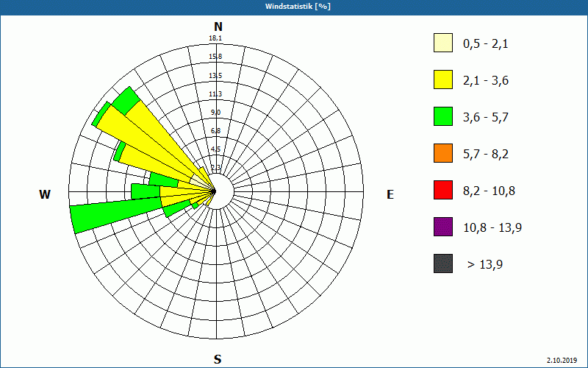Click the 4,5 axis value

[215, 149]
